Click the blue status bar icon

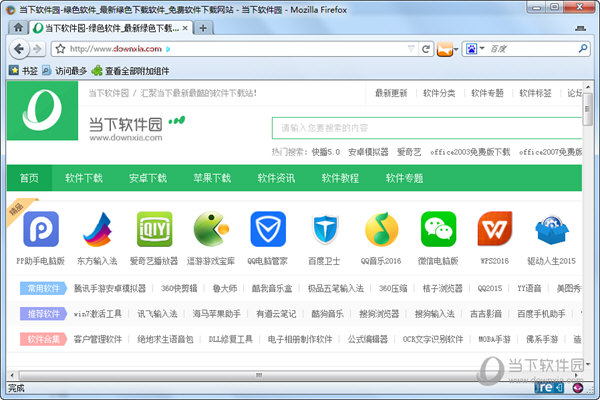[x=549, y=388]
